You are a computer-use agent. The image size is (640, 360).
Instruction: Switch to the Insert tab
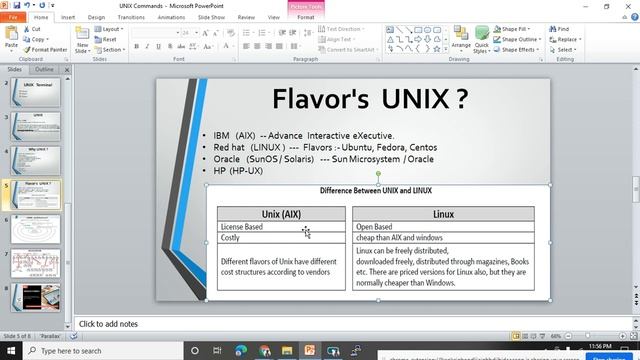[x=68, y=17]
